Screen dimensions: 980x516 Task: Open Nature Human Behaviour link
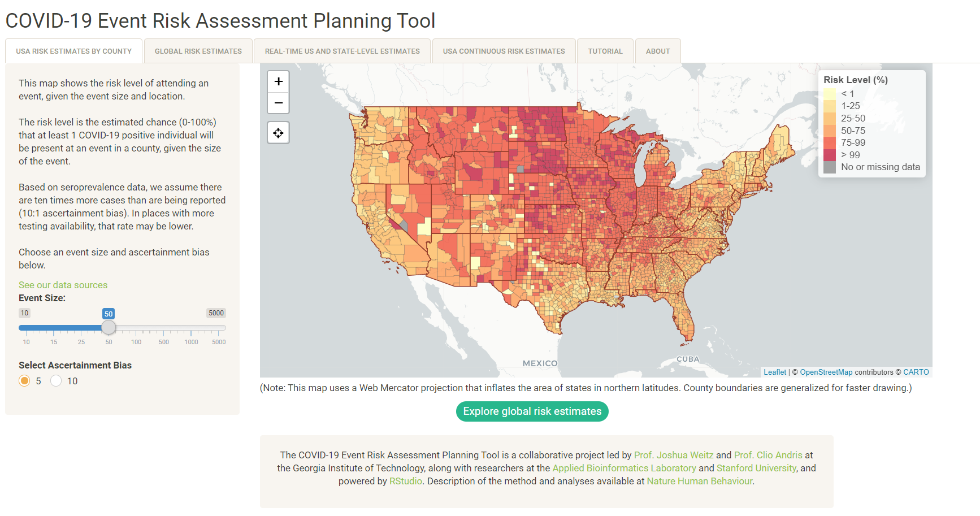700,481
